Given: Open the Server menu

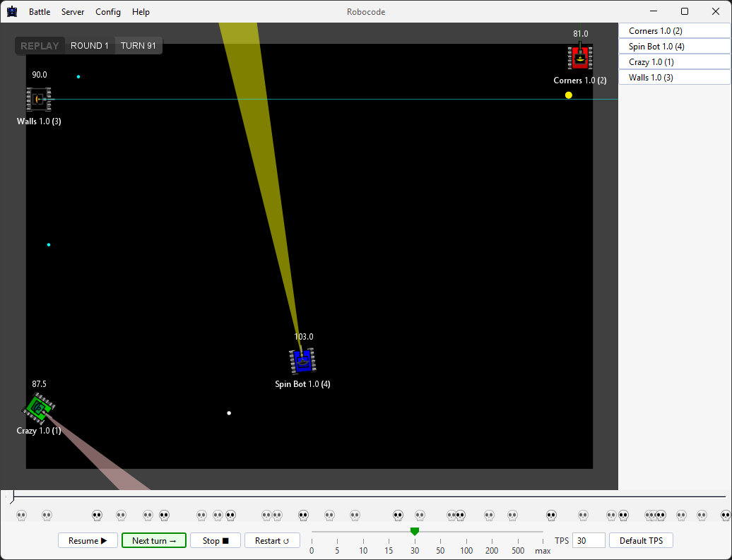Looking at the screenshot, I should pyautogui.click(x=73, y=12).
